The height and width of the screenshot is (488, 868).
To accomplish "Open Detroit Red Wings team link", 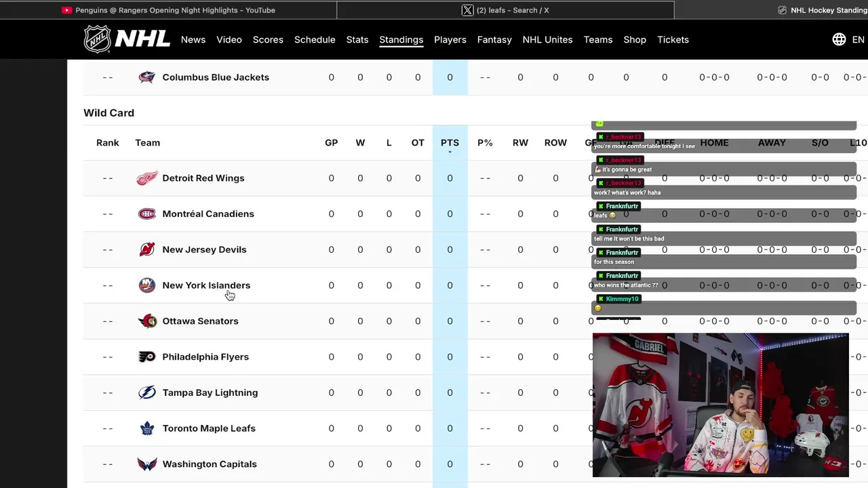I will pos(203,178).
